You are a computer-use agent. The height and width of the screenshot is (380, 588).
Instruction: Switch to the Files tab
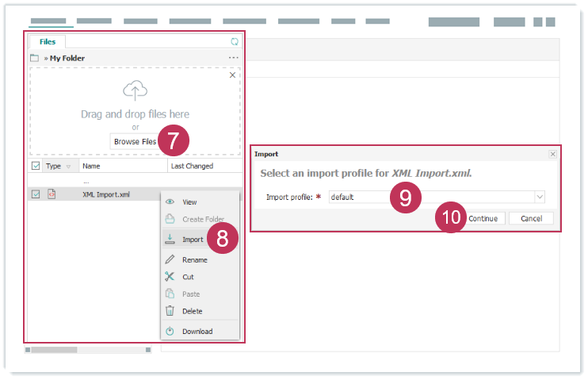click(x=47, y=41)
